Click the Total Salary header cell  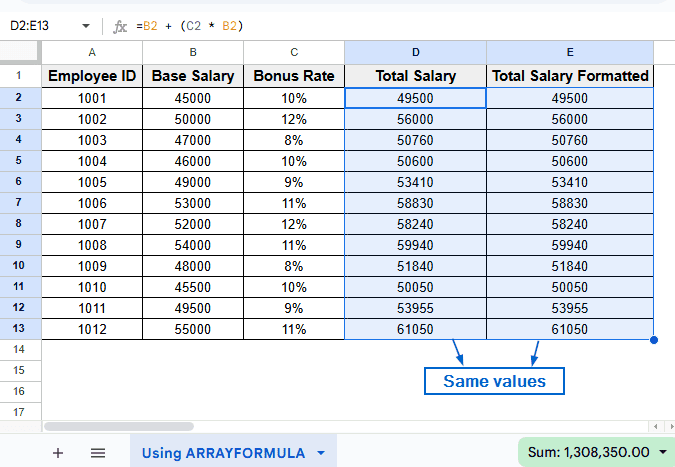(415, 76)
